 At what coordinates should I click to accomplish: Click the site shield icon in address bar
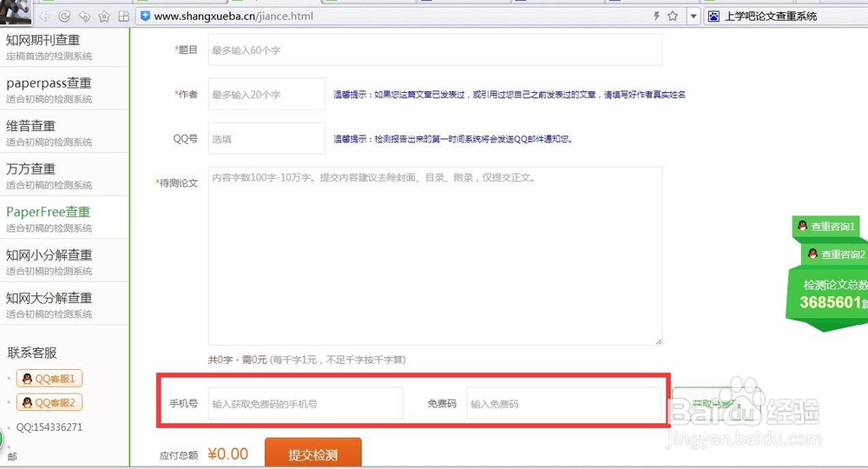click(145, 16)
